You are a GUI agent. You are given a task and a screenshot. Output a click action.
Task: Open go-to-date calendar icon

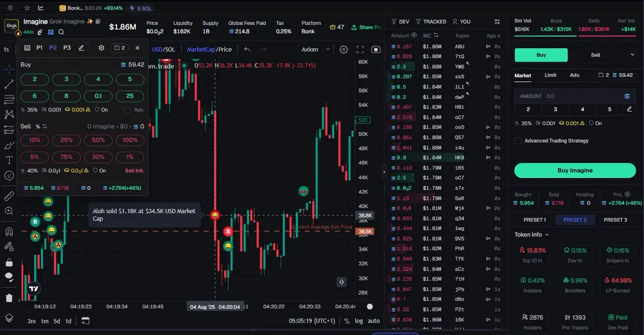tap(85, 321)
